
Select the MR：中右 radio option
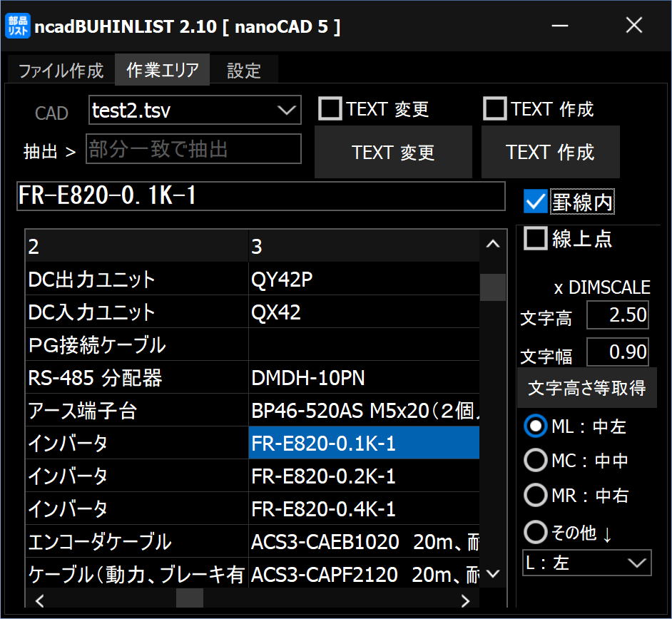(536, 495)
